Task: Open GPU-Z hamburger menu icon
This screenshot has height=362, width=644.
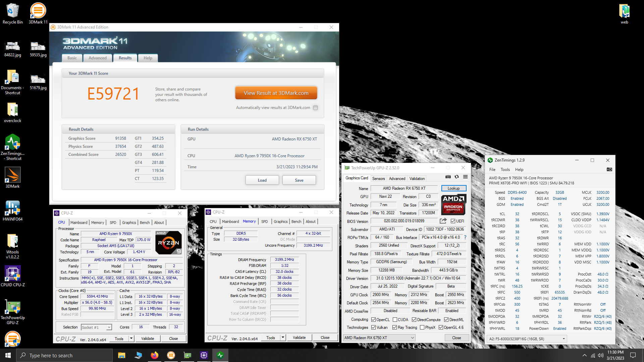Action: pyautogui.click(x=465, y=177)
